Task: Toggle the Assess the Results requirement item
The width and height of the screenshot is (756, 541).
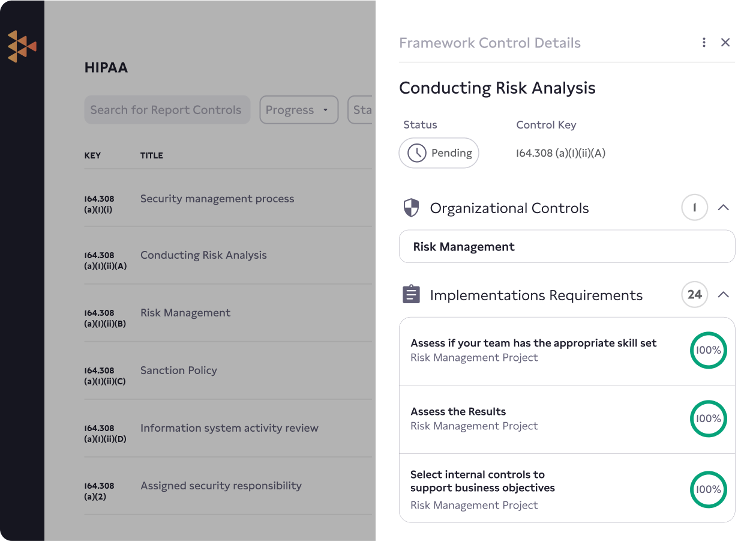Action: tap(567, 419)
